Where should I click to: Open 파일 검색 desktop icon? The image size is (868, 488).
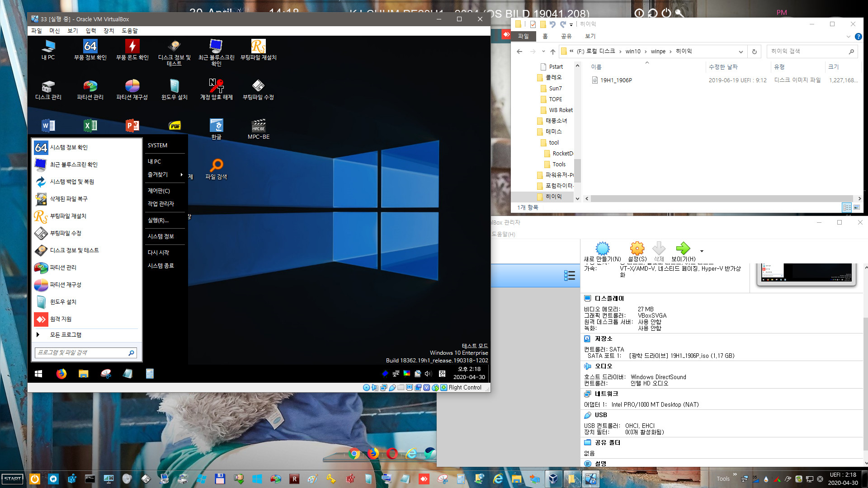[x=216, y=169]
